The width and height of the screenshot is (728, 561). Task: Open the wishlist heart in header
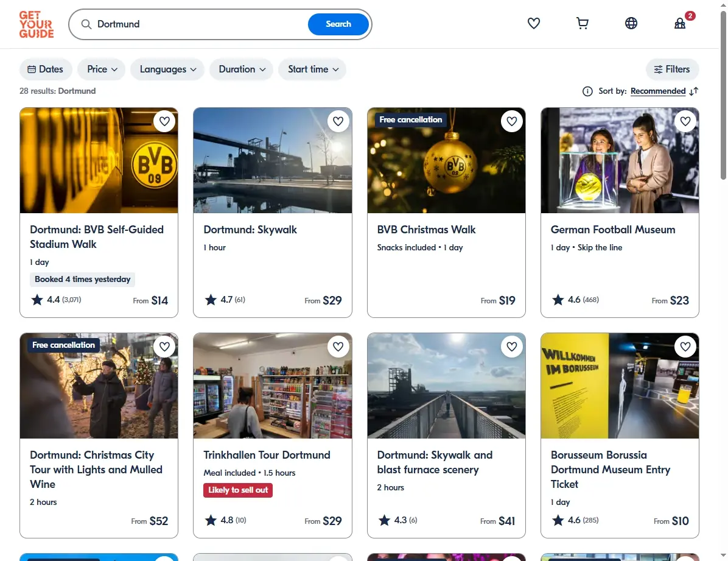pos(533,23)
